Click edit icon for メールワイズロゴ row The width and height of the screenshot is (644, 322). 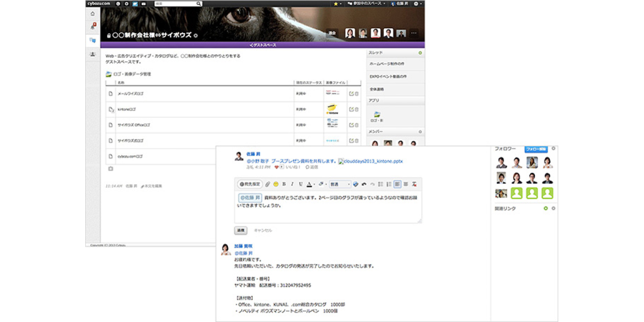[351, 94]
